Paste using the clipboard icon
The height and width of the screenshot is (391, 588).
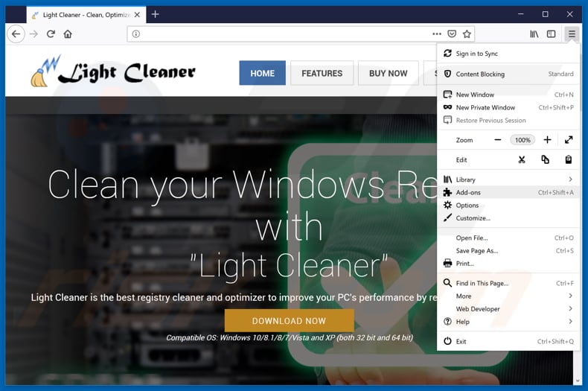[569, 160]
